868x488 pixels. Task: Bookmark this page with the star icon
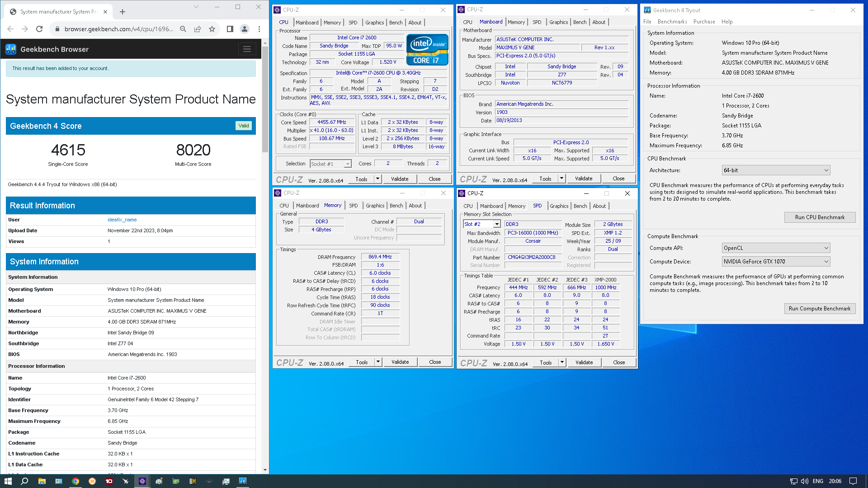pos(212,29)
